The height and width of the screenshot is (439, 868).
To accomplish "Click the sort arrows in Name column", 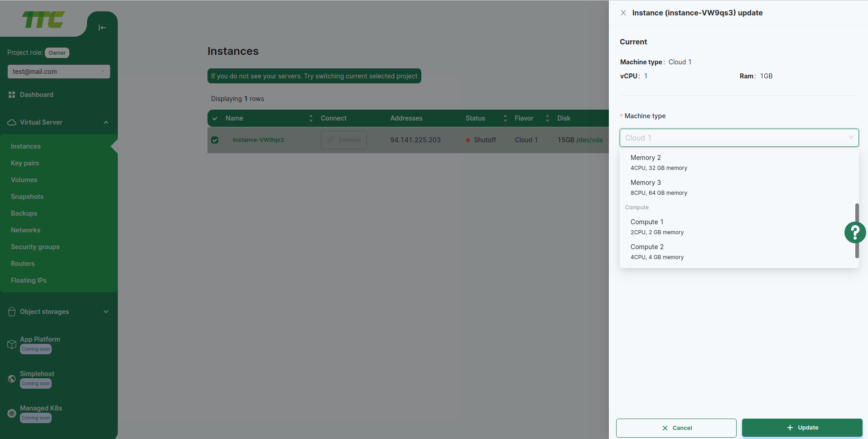I will [311, 118].
